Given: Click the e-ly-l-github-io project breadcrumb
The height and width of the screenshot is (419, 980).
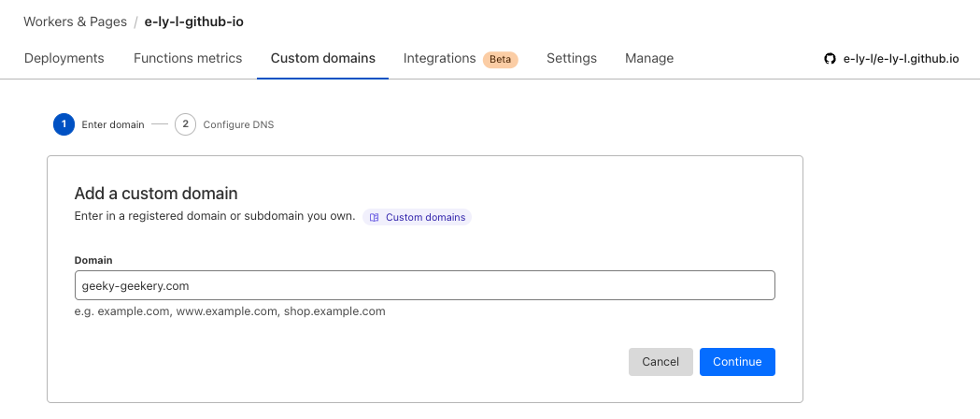Looking at the screenshot, I should pyautogui.click(x=193, y=21).
